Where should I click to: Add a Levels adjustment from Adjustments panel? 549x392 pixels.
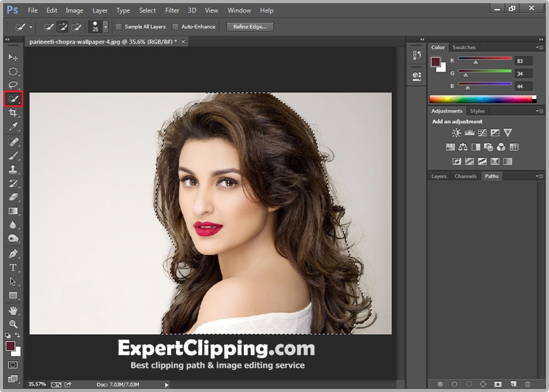[469, 133]
